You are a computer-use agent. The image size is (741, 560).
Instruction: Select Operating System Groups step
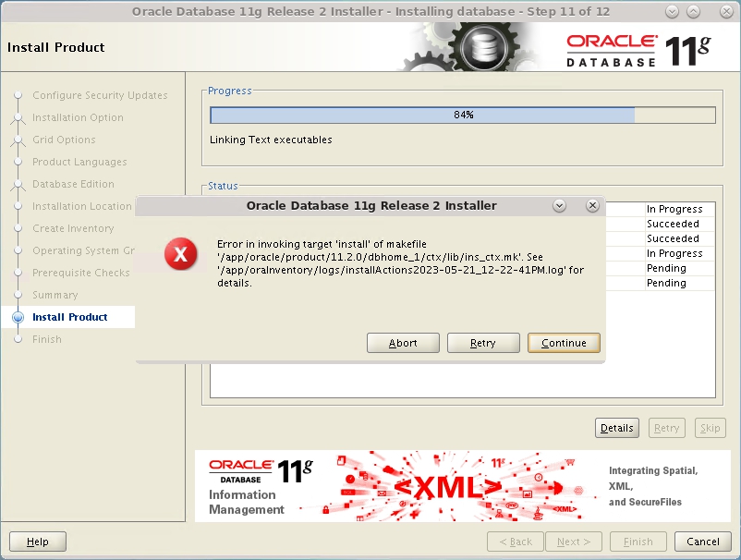click(x=83, y=251)
